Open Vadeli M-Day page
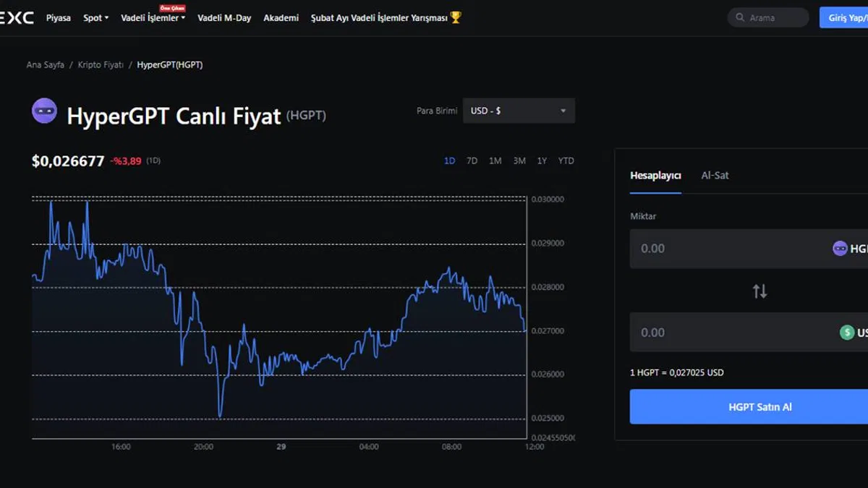This screenshot has height=488, width=868. pyautogui.click(x=224, y=18)
